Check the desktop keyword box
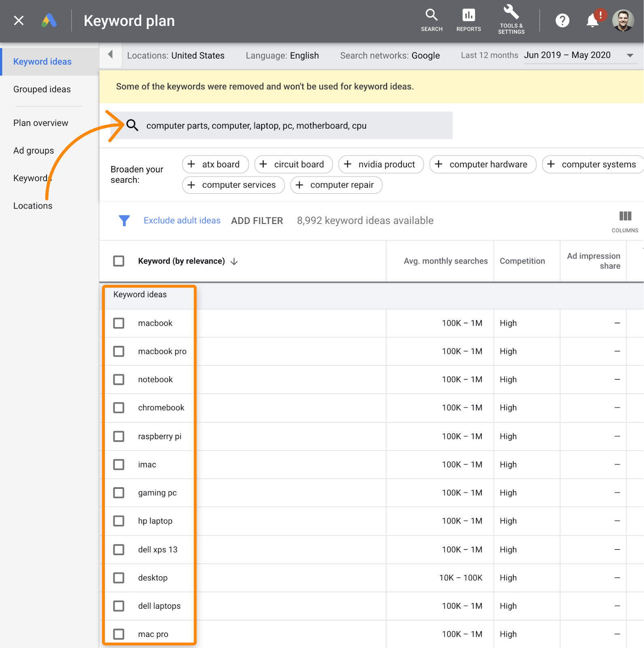The width and height of the screenshot is (644, 648). tap(119, 578)
